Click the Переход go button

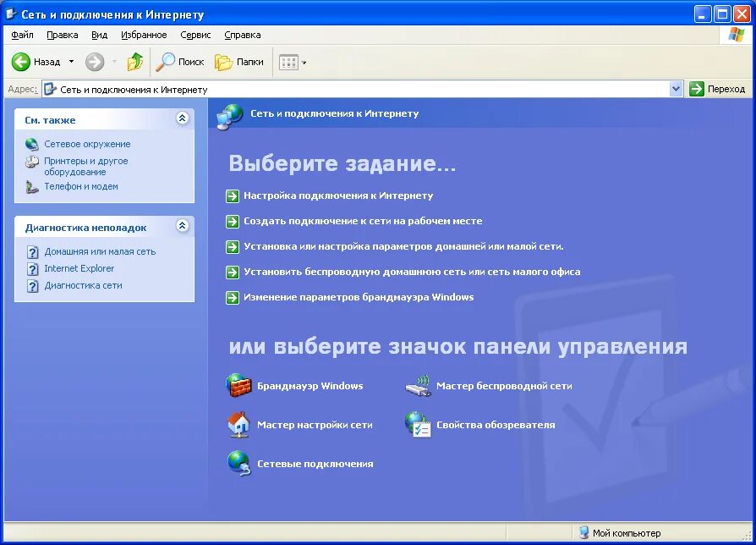click(717, 89)
